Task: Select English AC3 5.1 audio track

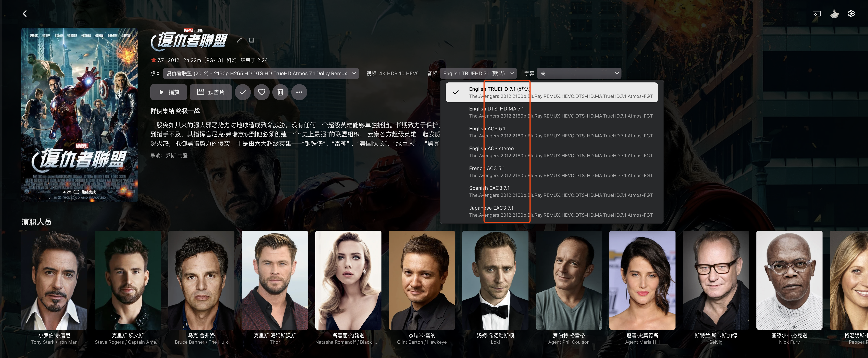Action: pos(552,132)
